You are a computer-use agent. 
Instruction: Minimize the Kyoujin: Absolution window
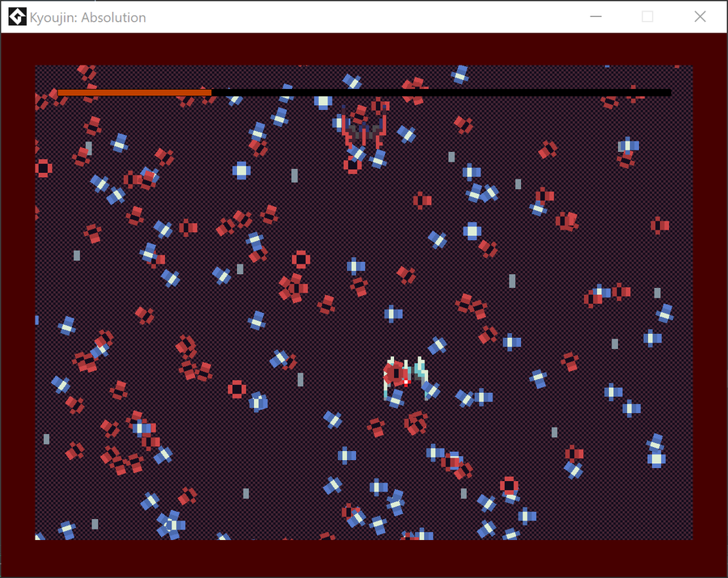click(595, 17)
